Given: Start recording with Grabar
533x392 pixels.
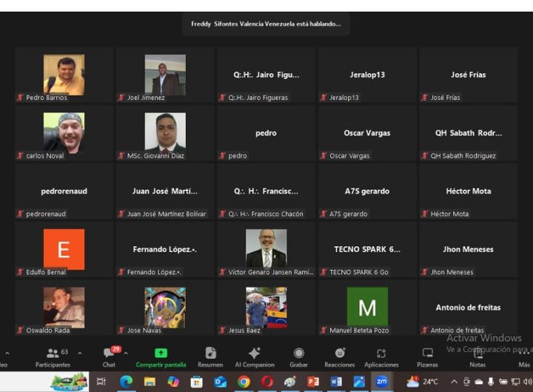Looking at the screenshot, I should click(x=298, y=357).
